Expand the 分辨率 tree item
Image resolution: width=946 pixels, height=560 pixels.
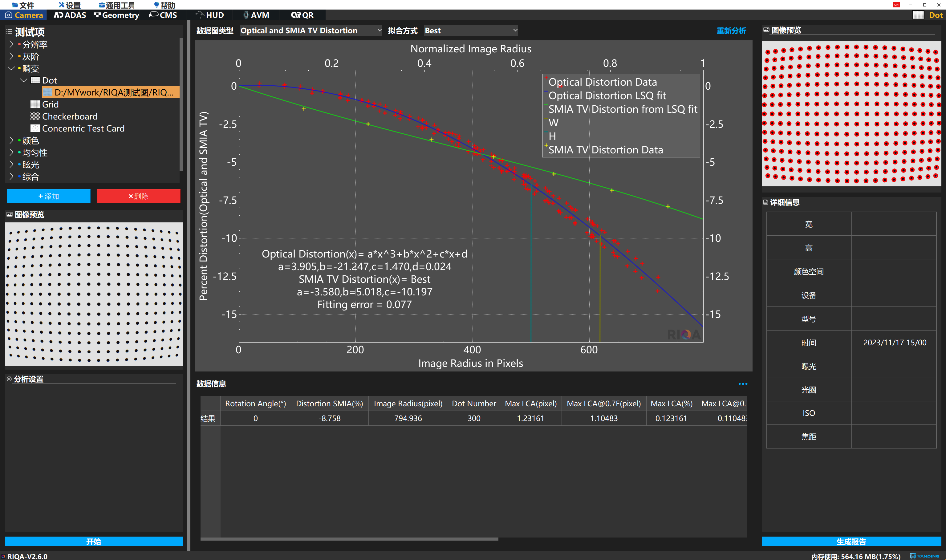11,45
